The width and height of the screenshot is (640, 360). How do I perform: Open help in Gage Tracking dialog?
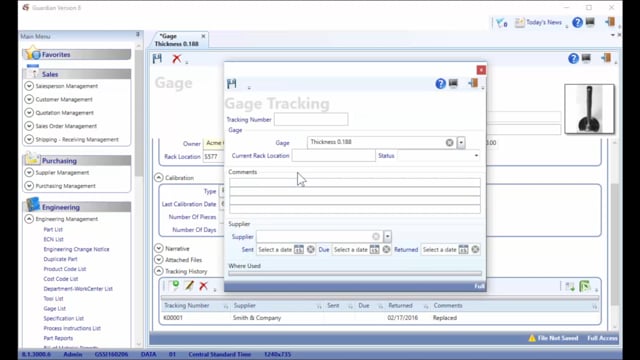[x=440, y=84]
